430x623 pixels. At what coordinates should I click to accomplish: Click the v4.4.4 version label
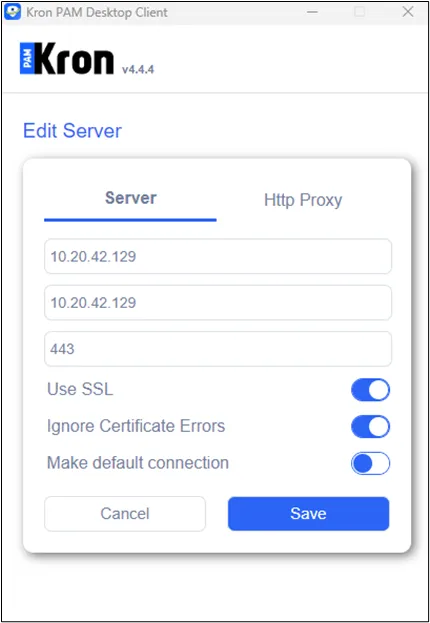[x=138, y=70]
